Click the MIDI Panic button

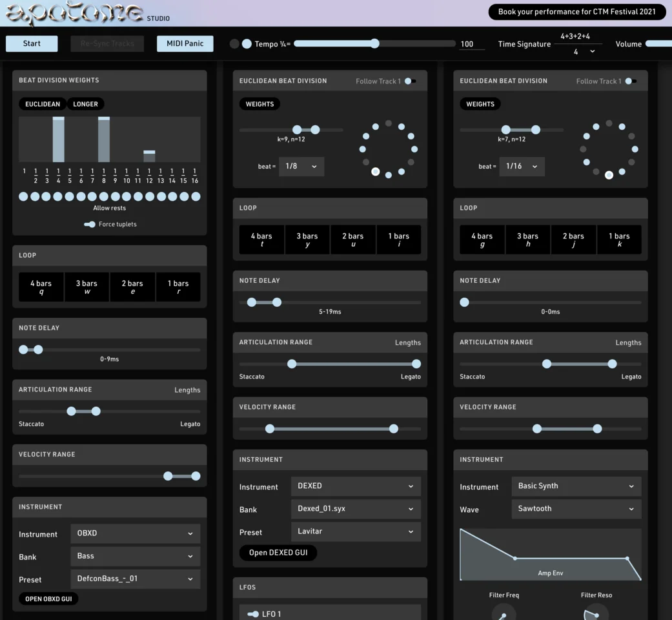185,43
